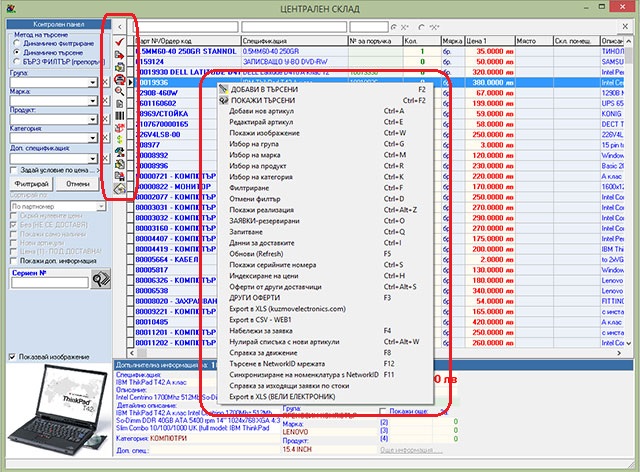Screen dimensions: 640x472
Task: Tick the row checkbox for 80005817
Action: point(130,270)
